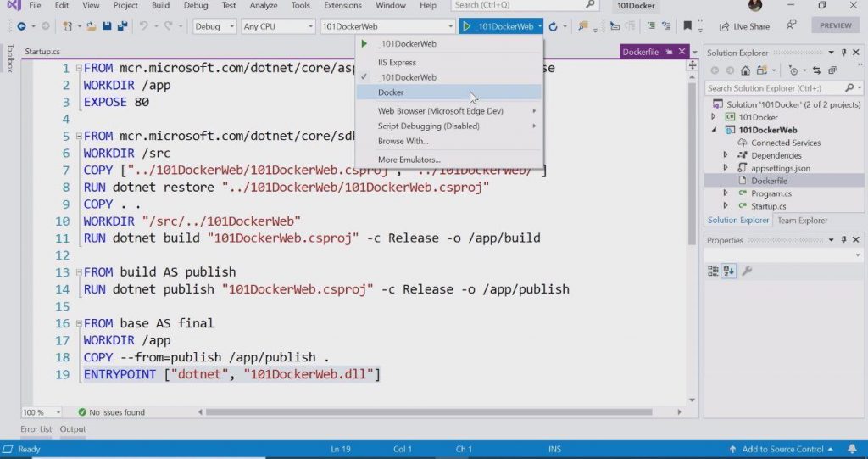This screenshot has height=459, width=868.
Task: Click the Find in Files toolbar icon
Action: pos(582,26)
